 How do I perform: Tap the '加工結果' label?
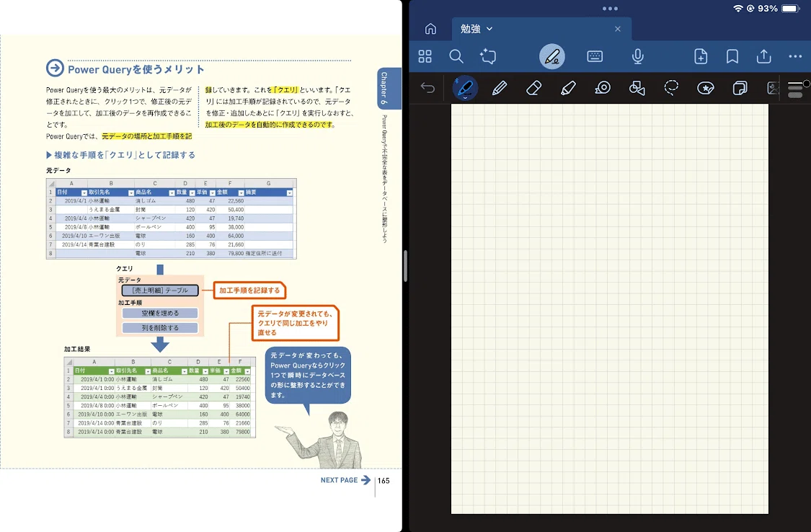point(77,349)
